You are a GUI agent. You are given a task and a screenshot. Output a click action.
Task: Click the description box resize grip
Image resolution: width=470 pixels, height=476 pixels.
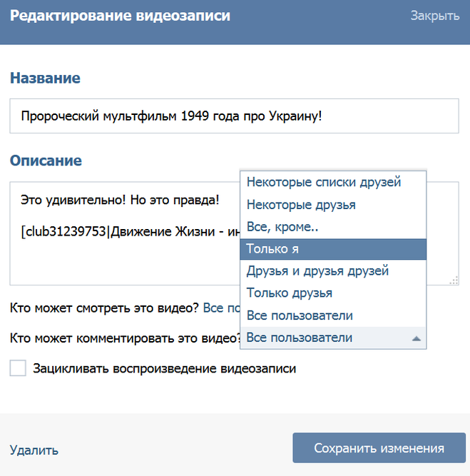pos(454,280)
